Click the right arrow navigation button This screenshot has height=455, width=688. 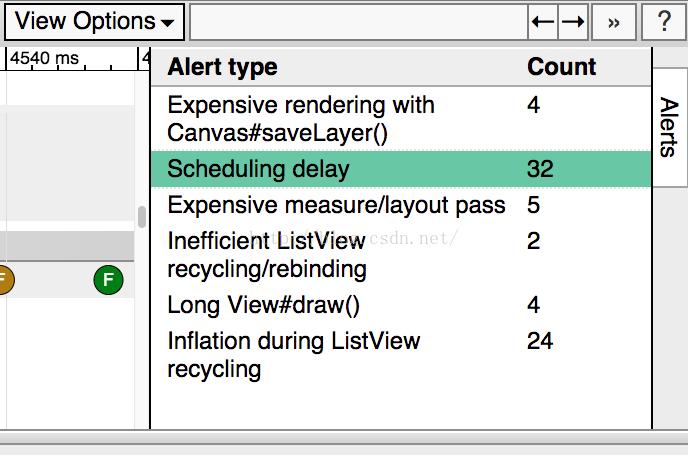[573, 21]
